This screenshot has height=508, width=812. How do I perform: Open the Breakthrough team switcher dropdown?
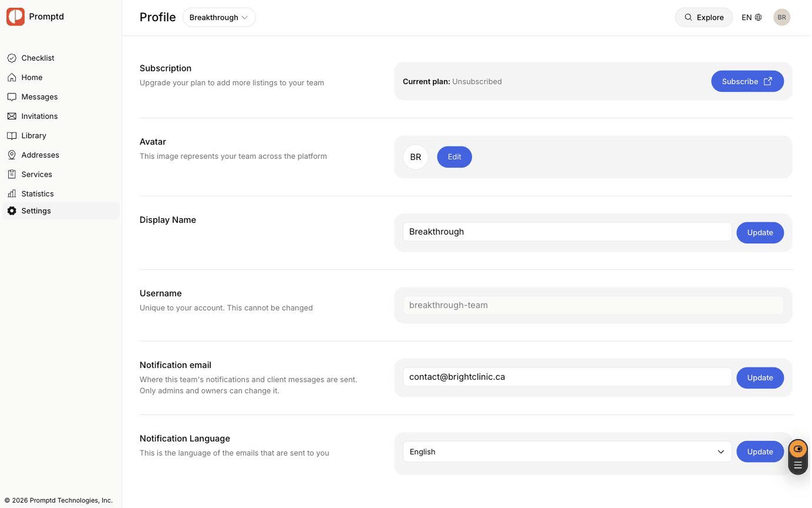click(219, 18)
